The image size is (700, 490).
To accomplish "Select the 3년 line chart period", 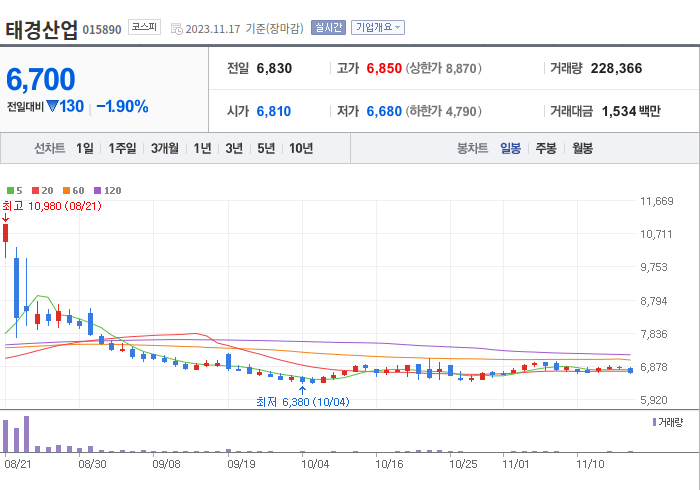I will (x=234, y=148).
